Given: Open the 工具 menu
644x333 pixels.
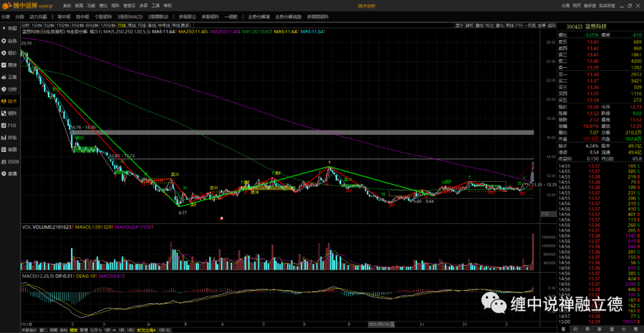Looking at the screenshot, I should point(156,6).
